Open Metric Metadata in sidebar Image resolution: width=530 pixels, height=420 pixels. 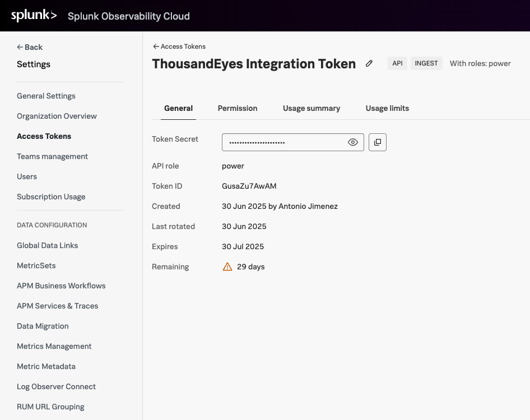pos(46,366)
